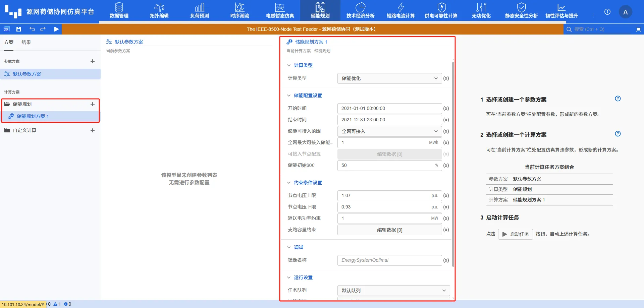Click the undo arrow icon
Screen dimensions: 644x308
point(32,29)
